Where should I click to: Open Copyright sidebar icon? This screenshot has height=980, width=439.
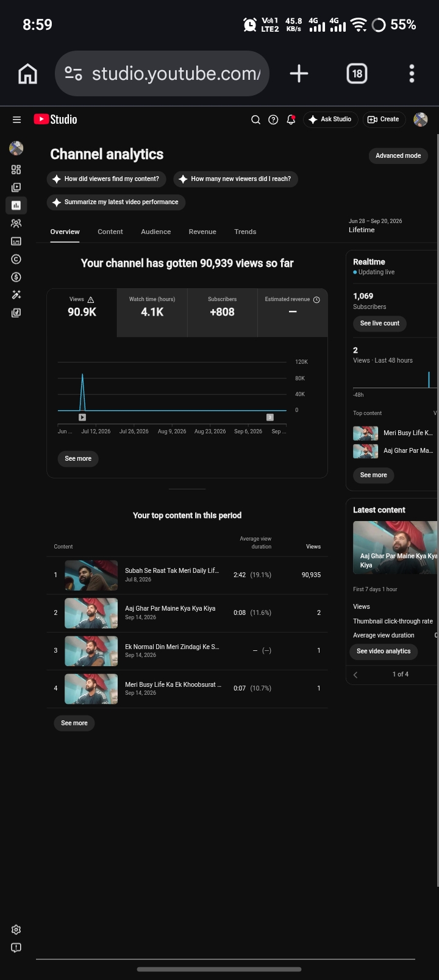click(x=16, y=259)
